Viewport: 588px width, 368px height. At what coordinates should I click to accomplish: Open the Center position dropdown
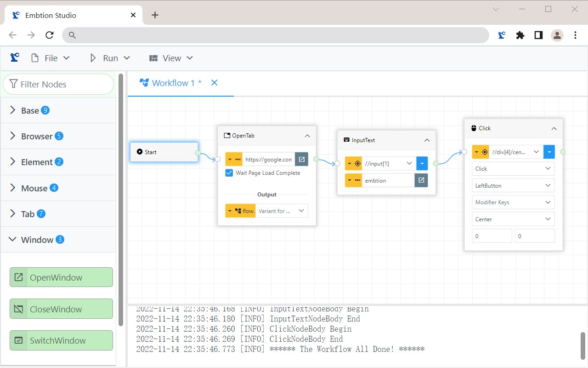pyautogui.click(x=513, y=219)
